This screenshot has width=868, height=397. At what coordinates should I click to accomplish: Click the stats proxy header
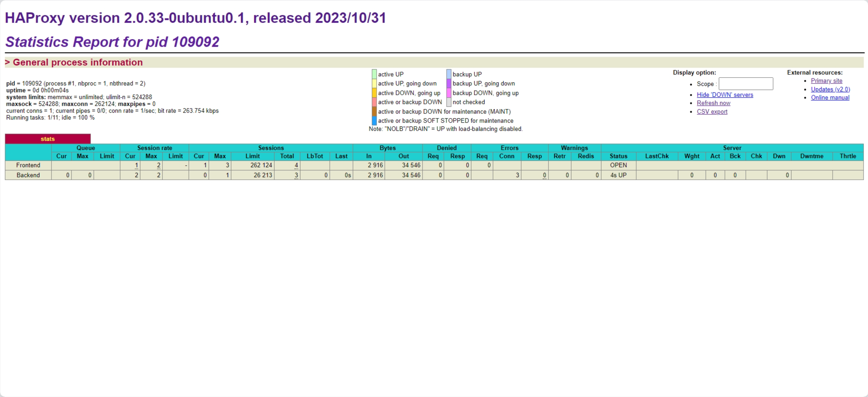coord(48,139)
